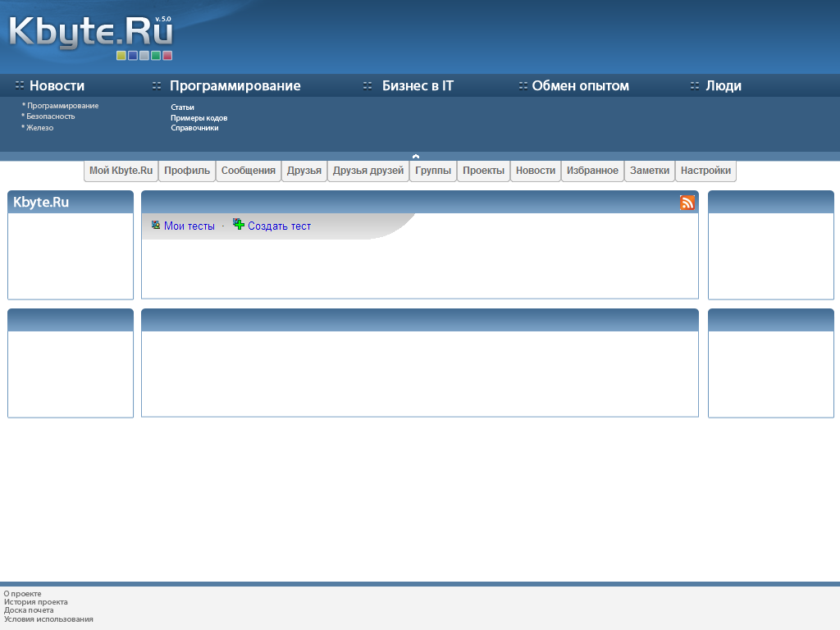Open the История проекта footer link
Screen dimensions: 840x630
point(36,601)
